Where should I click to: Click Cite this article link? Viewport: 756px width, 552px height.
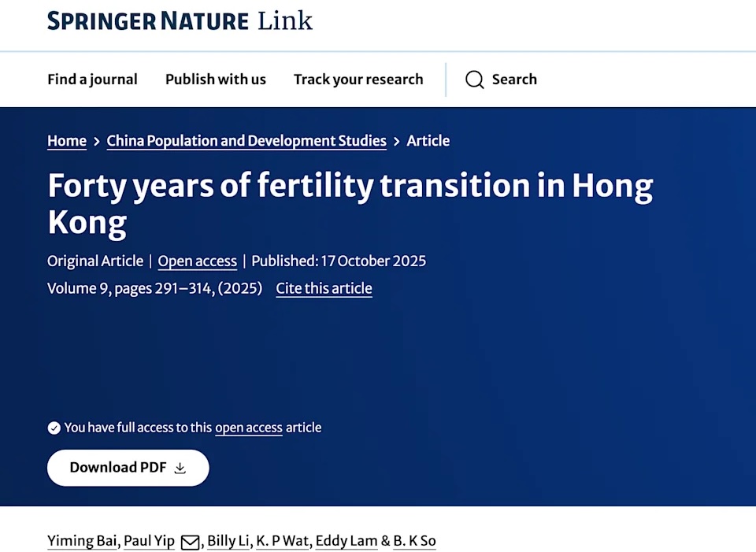click(324, 288)
